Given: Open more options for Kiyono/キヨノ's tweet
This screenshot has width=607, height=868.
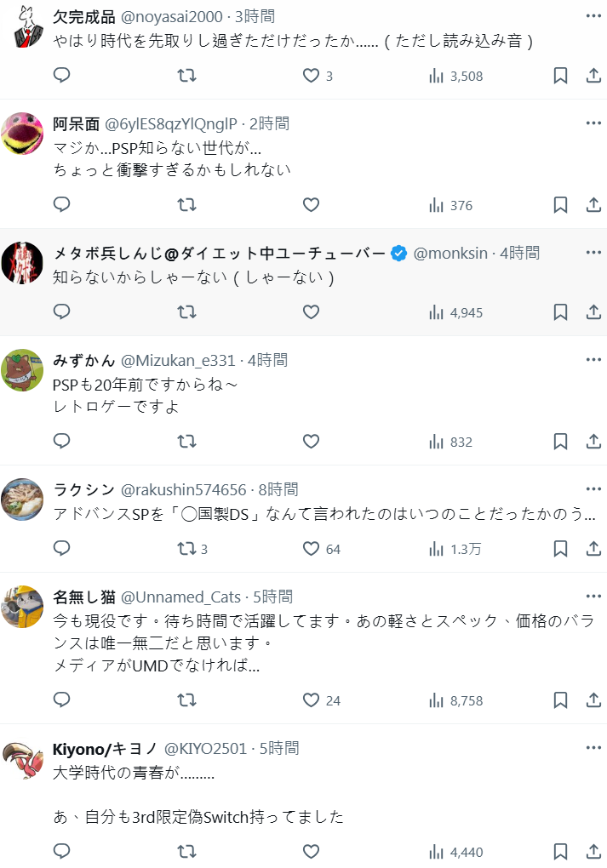Looking at the screenshot, I should (x=593, y=748).
